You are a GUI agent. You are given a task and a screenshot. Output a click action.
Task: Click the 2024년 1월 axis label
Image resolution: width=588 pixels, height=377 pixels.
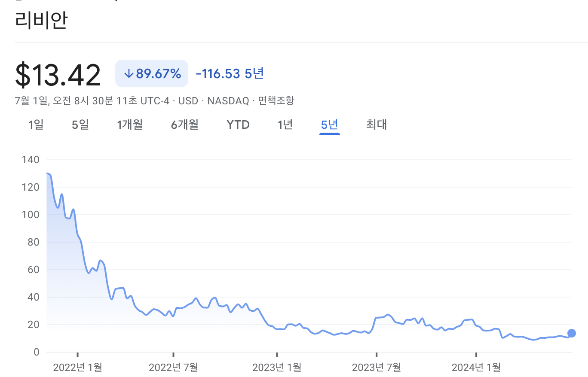coord(476,367)
